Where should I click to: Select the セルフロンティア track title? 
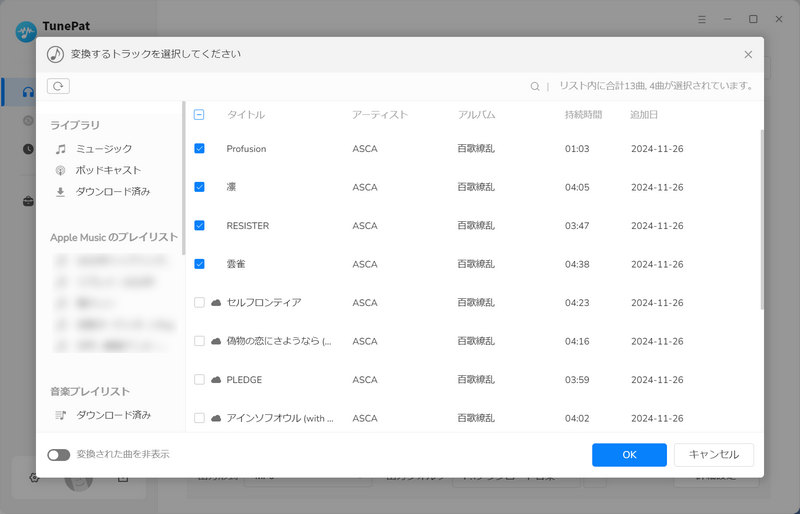pyautogui.click(x=264, y=303)
